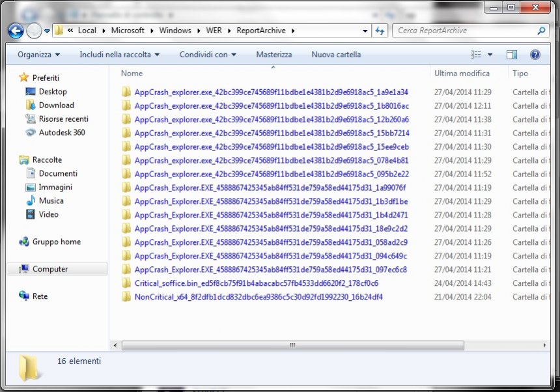
Task: Toggle the preview pane button
Action: point(512,55)
